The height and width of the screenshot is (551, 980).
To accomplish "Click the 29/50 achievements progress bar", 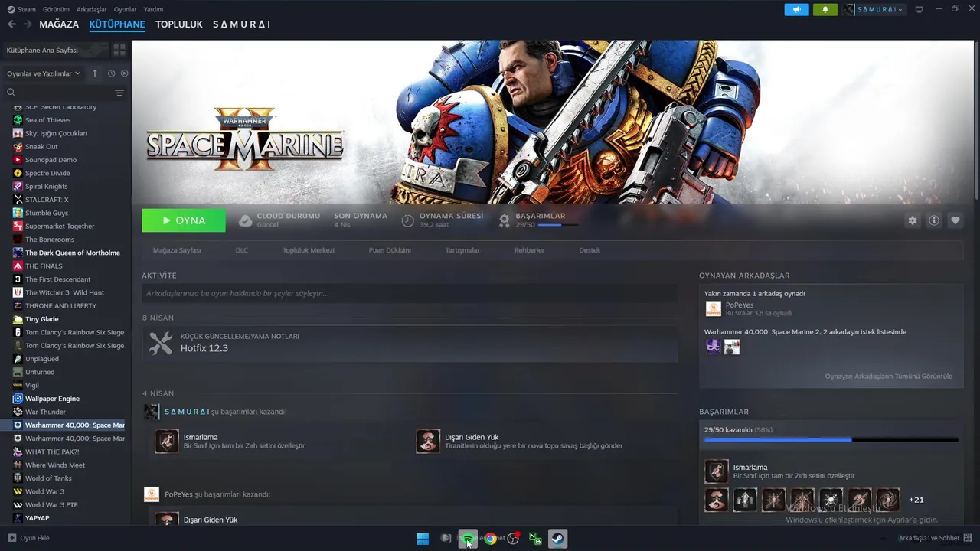I will click(831, 439).
